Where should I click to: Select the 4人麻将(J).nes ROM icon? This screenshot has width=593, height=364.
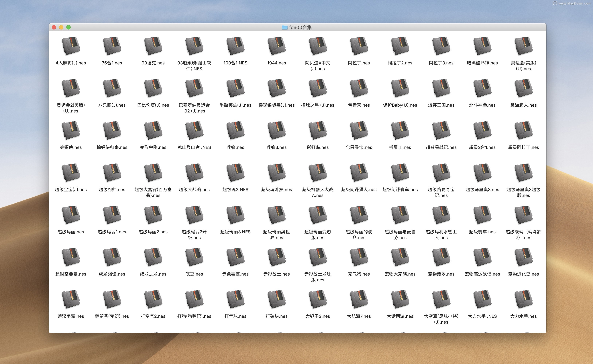(x=71, y=46)
